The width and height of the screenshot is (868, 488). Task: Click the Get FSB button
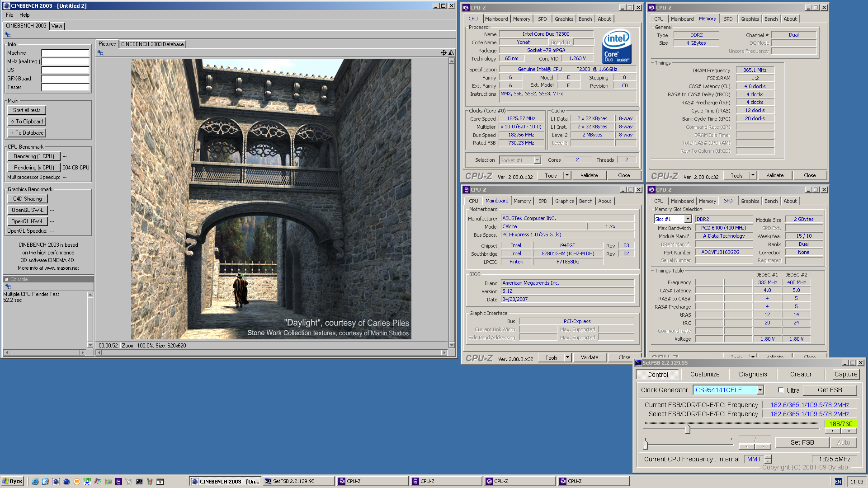(830, 390)
